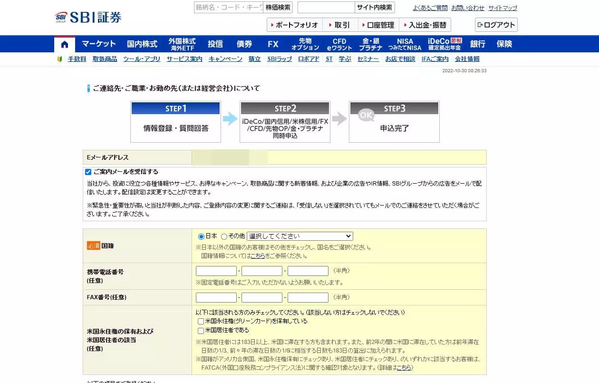Open the サイトマップ link

[x=503, y=8]
